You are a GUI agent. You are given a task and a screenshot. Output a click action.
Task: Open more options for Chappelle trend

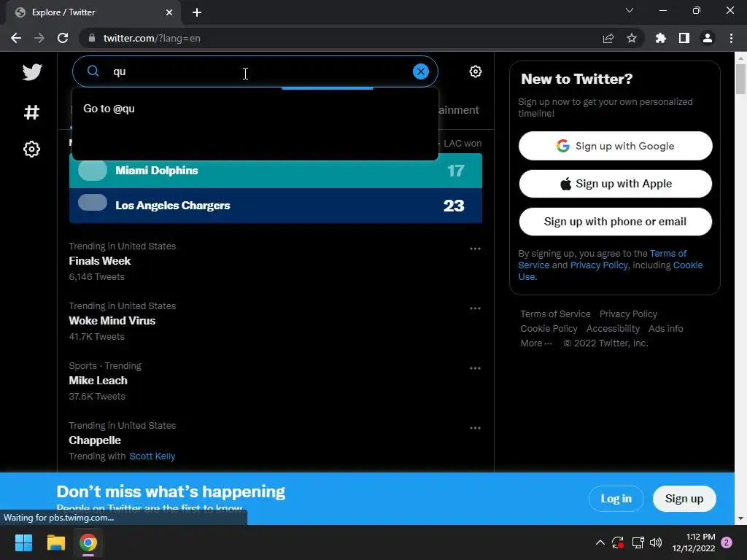[x=474, y=428]
